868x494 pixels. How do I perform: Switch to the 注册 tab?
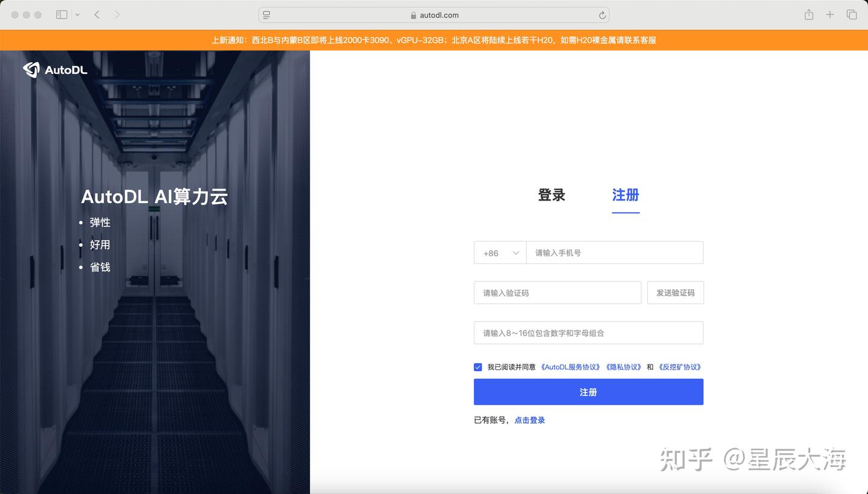pos(625,195)
